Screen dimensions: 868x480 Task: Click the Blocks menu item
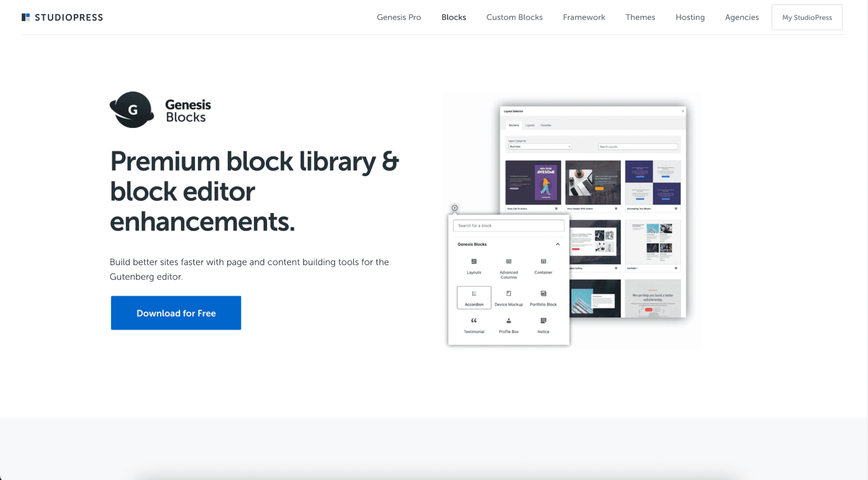point(453,17)
